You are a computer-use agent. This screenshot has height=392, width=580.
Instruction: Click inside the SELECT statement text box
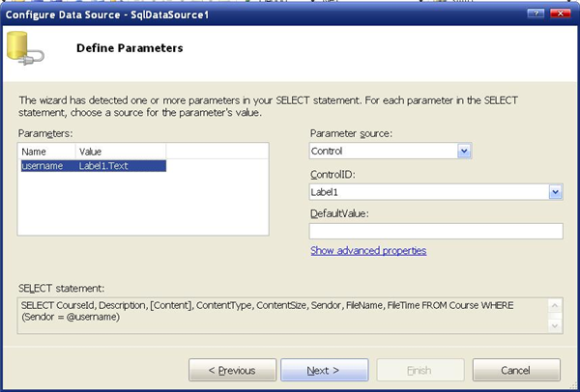(x=282, y=316)
